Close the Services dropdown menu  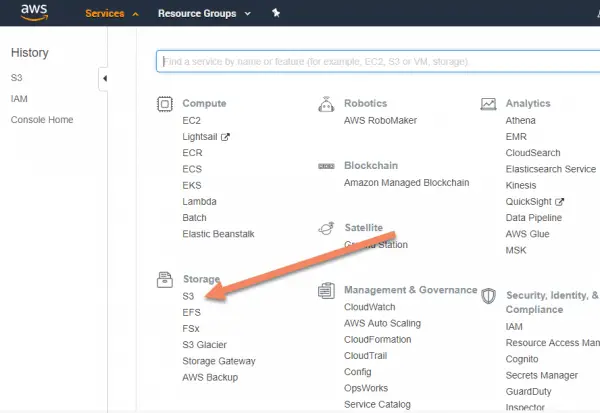tap(112, 13)
